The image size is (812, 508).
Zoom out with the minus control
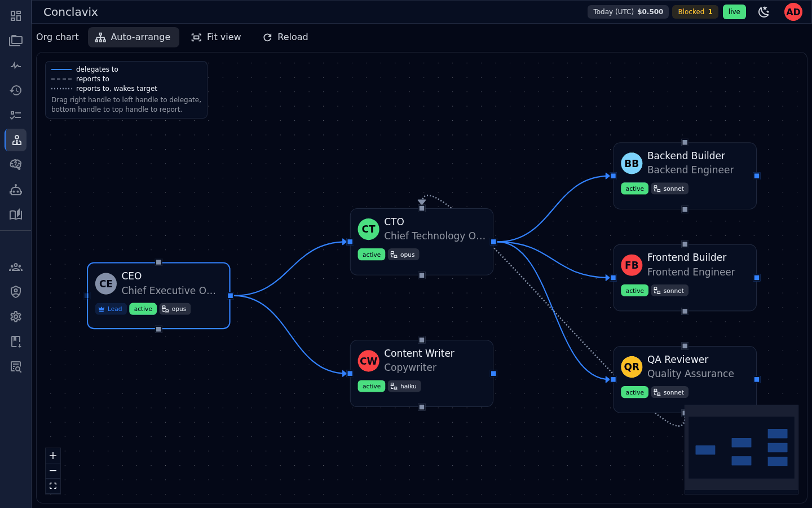click(x=53, y=471)
